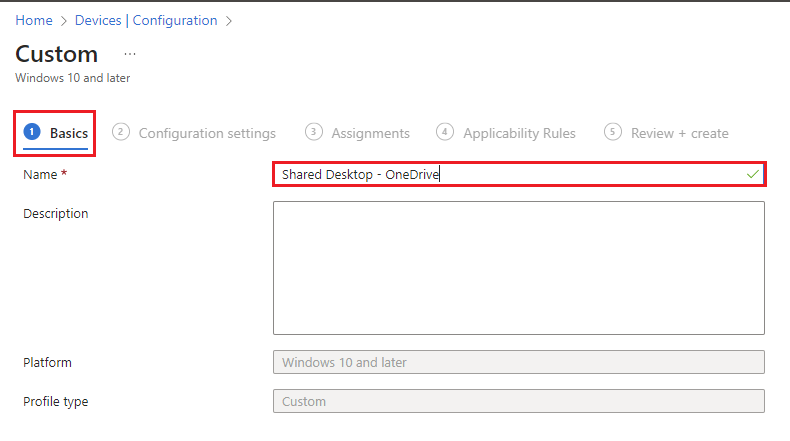Navigate to Home breadcrumb link

[33, 20]
